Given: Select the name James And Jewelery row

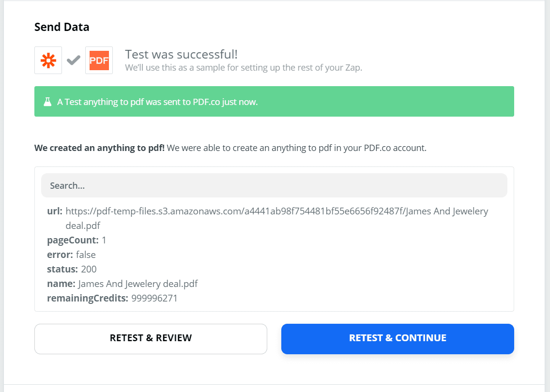Looking at the screenshot, I should coord(122,284).
